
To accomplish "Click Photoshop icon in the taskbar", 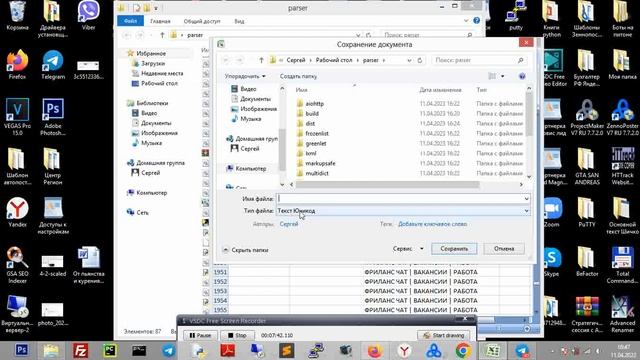I will click(x=22, y=351).
